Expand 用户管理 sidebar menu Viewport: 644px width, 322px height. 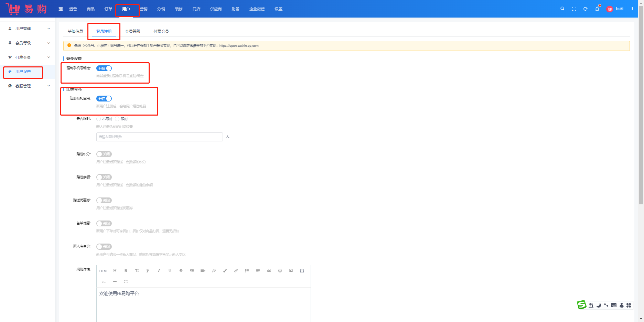(x=29, y=29)
